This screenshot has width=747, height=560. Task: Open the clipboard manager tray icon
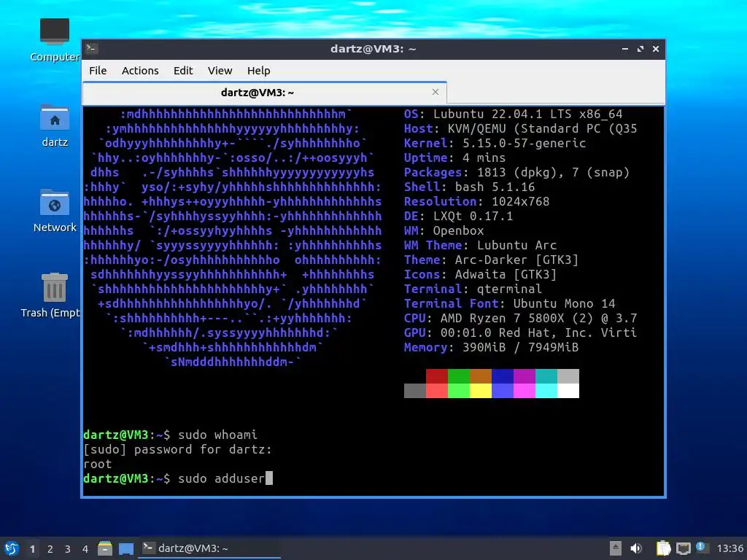pos(663,548)
